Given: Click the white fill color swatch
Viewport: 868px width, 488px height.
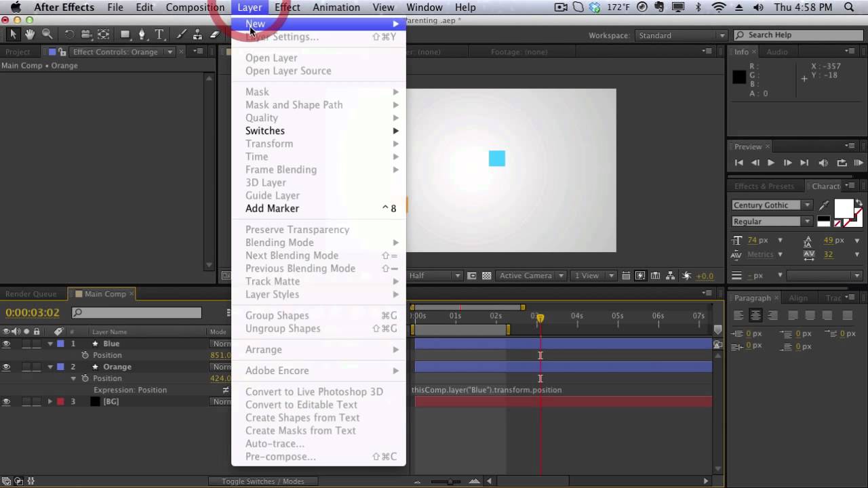Looking at the screenshot, I should tap(844, 209).
